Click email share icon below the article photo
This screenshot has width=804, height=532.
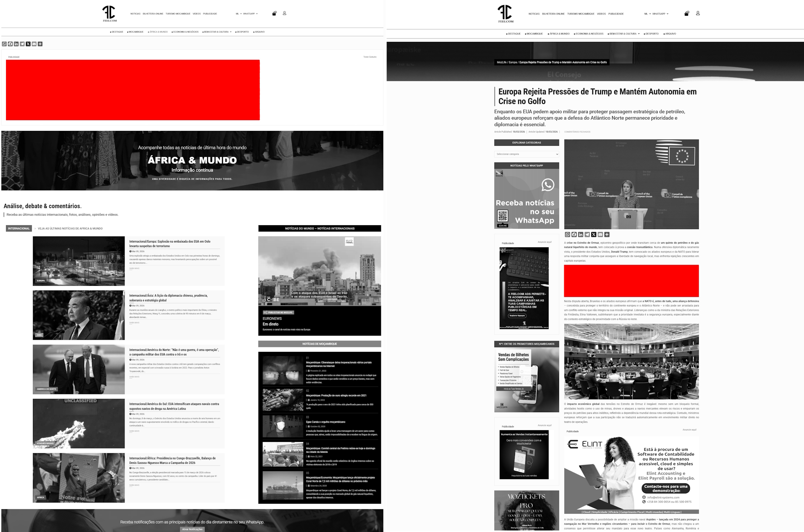600,234
